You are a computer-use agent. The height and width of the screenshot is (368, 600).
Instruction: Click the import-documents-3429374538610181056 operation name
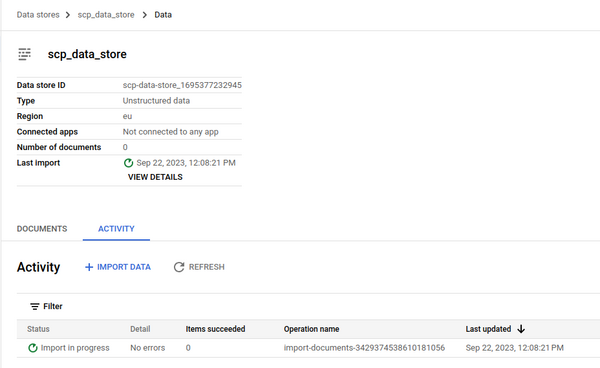point(364,348)
